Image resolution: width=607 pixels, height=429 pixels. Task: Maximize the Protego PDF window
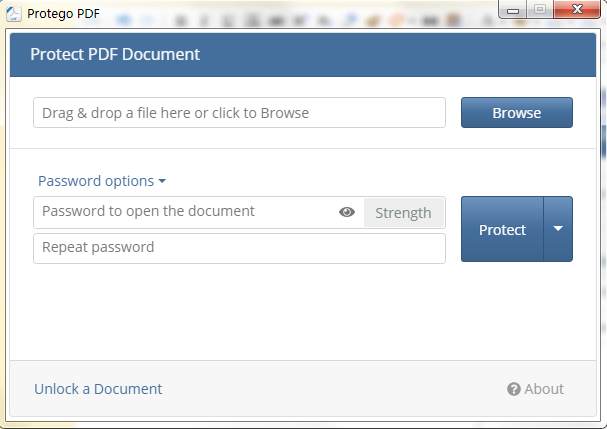(x=541, y=10)
